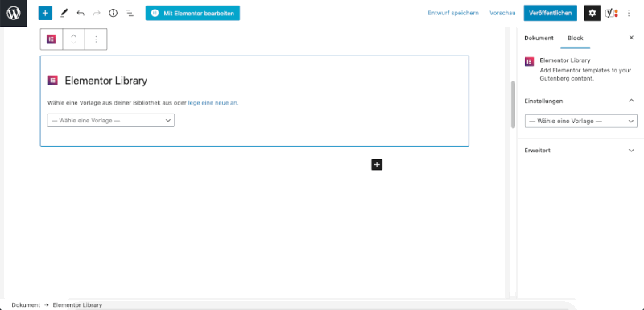
Task: Click the editor vertical scrollbar thumb
Action: [513, 105]
